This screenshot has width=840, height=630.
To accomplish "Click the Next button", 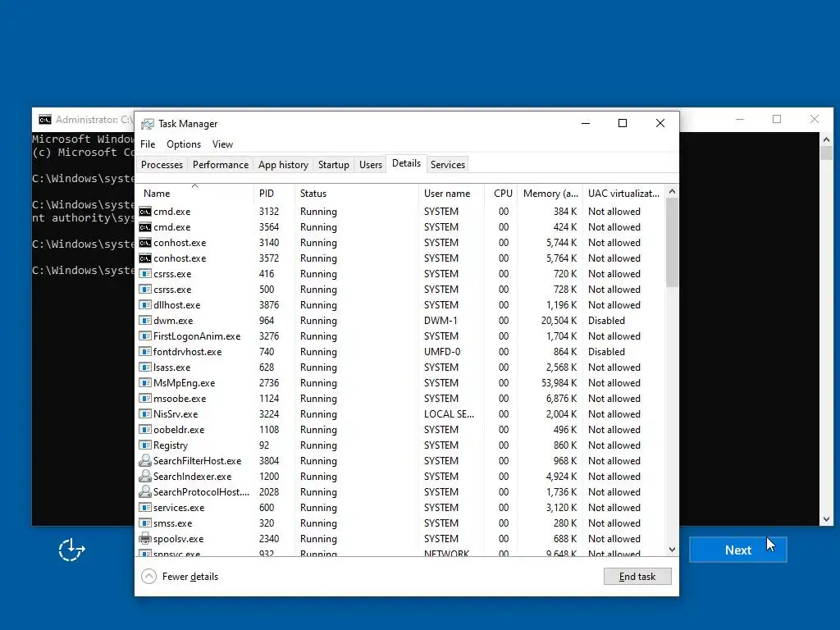I will tap(737, 550).
